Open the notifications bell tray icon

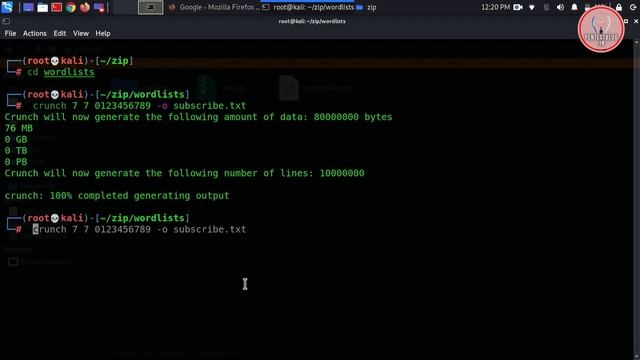point(574,7)
